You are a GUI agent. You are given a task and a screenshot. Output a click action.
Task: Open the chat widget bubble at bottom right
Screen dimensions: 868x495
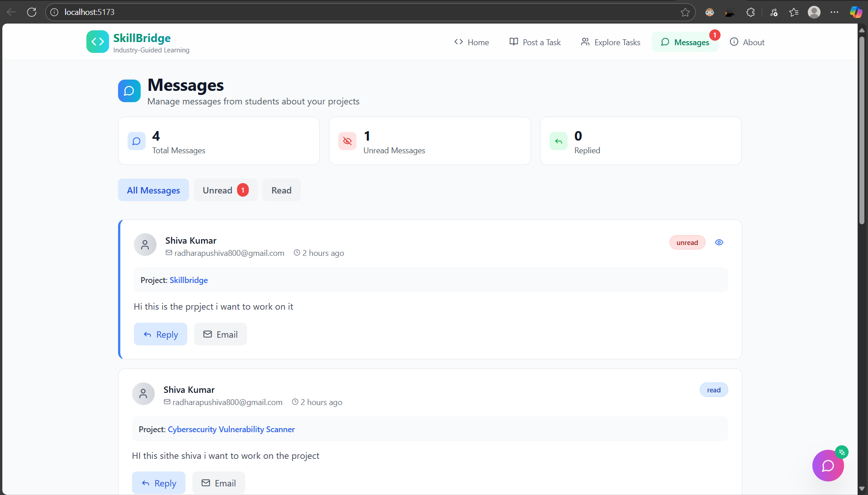click(828, 465)
